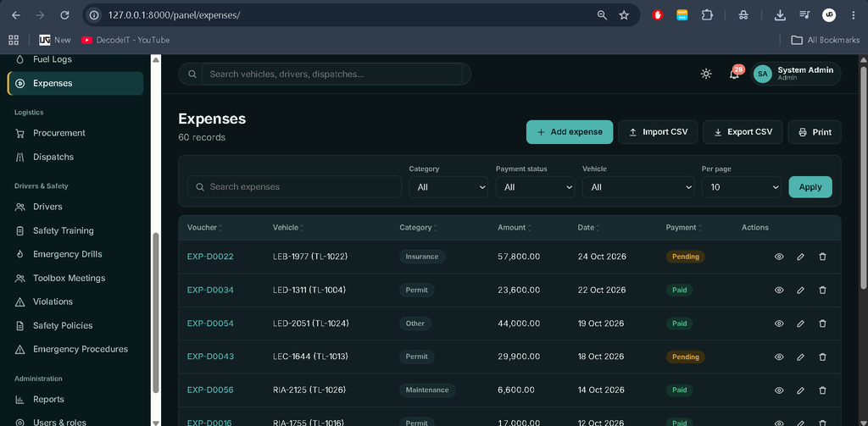Edit expense EXP-D0054 pencil icon

(800, 324)
